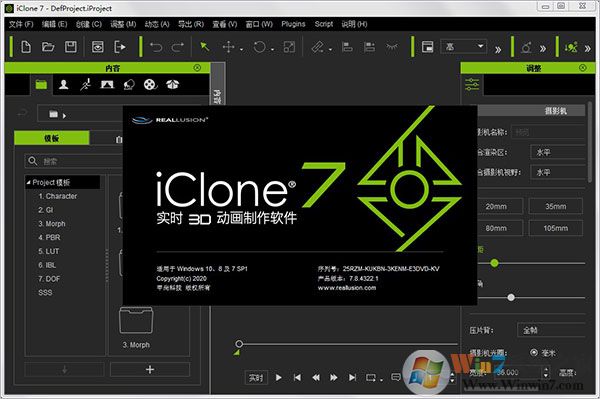Open the 说明(H) help menu

354,24
